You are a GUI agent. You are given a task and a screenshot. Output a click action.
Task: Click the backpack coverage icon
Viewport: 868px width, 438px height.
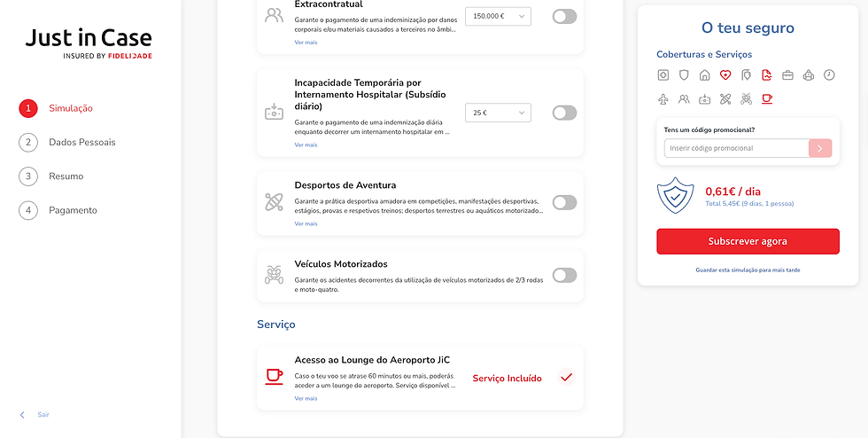809,75
